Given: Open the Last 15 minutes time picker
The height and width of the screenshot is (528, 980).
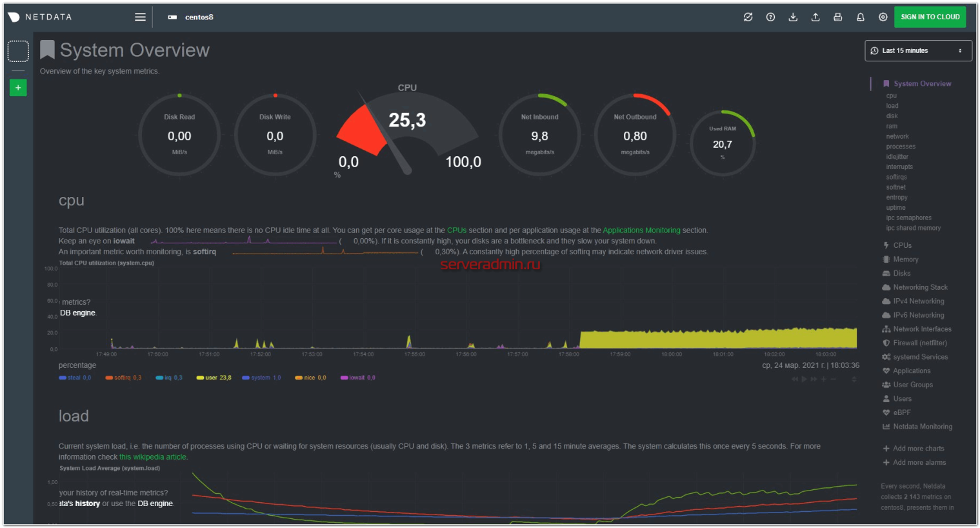Looking at the screenshot, I should coord(918,51).
